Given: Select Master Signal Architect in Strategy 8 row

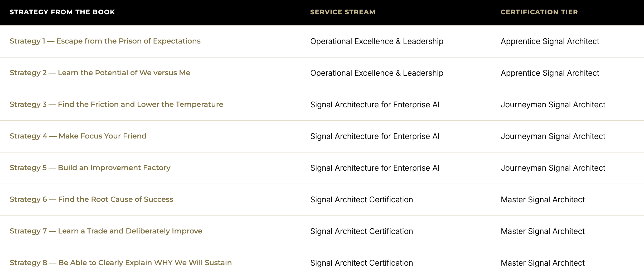Looking at the screenshot, I should 543,263.
